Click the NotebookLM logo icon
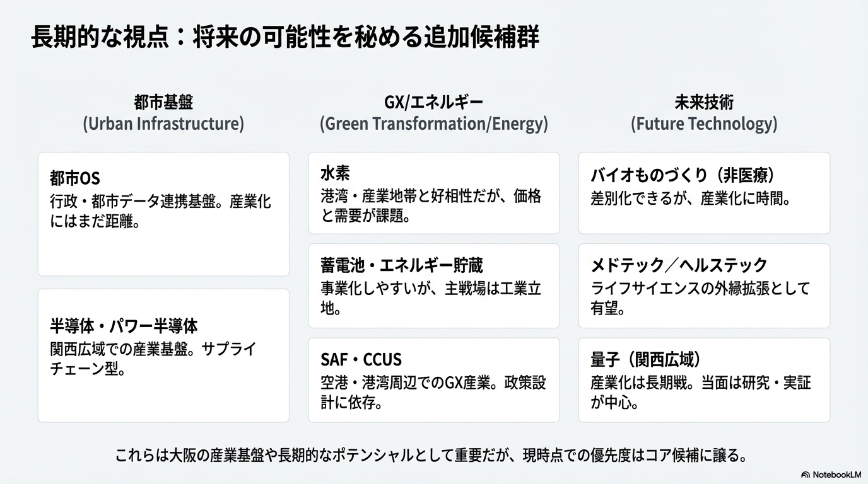 click(x=806, y=475)
